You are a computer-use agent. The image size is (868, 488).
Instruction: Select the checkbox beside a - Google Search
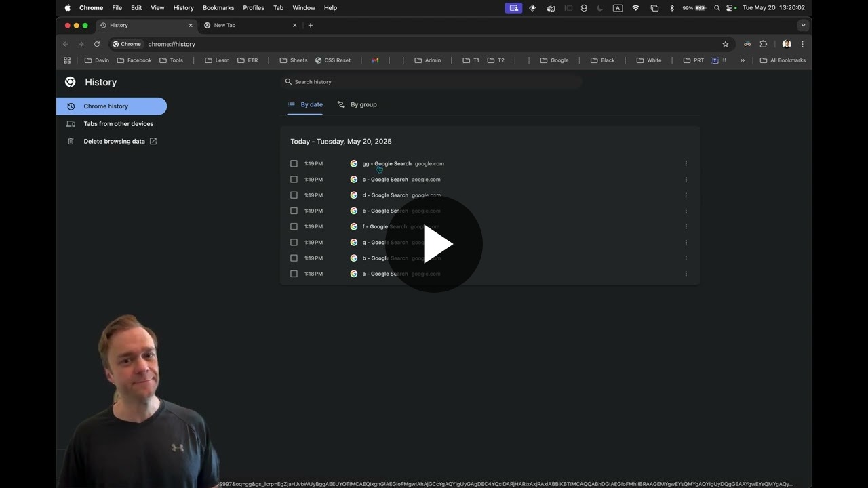tap(294, 273)
